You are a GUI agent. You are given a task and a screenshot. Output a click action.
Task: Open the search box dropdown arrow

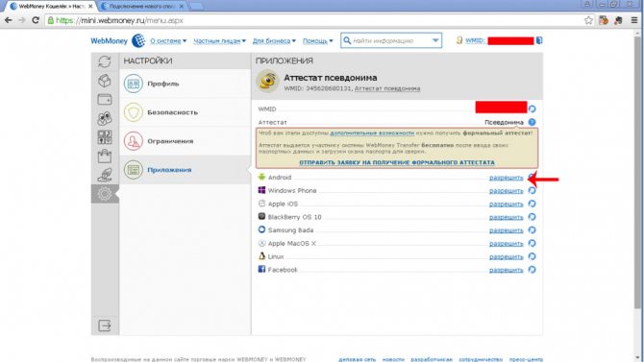pos(435,40)
